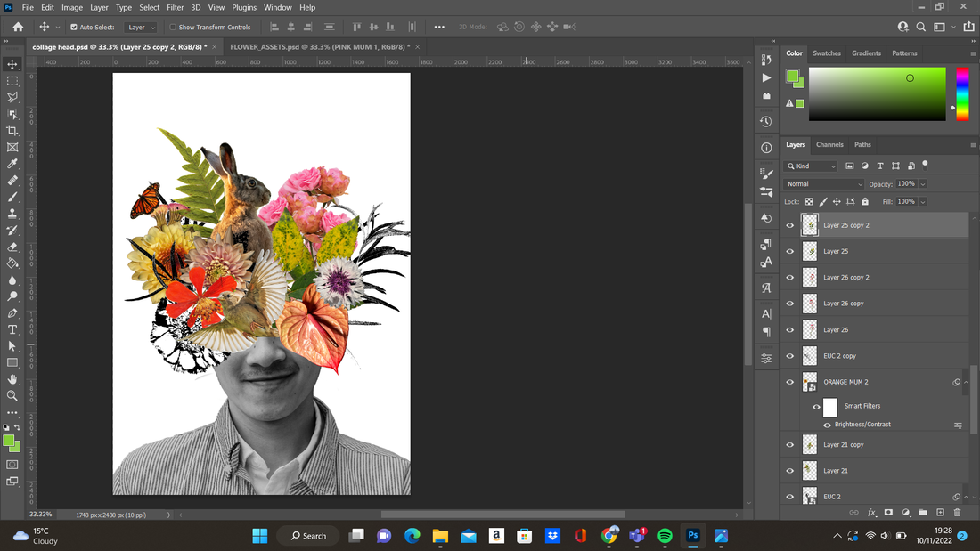Image resolution: width=980 pixels, height=551 pixels.
Task: Select the Eraser tool
Action: coord(12,247)
